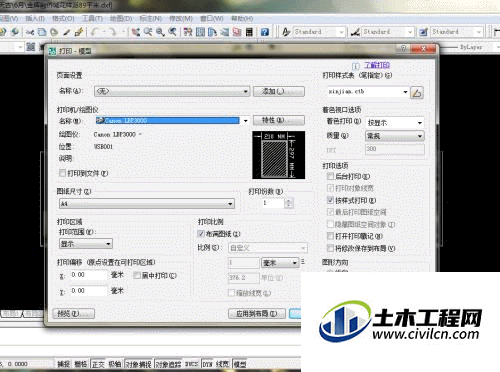The width and height of the screenshot is (500, 372).
Task: Click the 应用到布局 button
Action: click(x=257, y=313)
